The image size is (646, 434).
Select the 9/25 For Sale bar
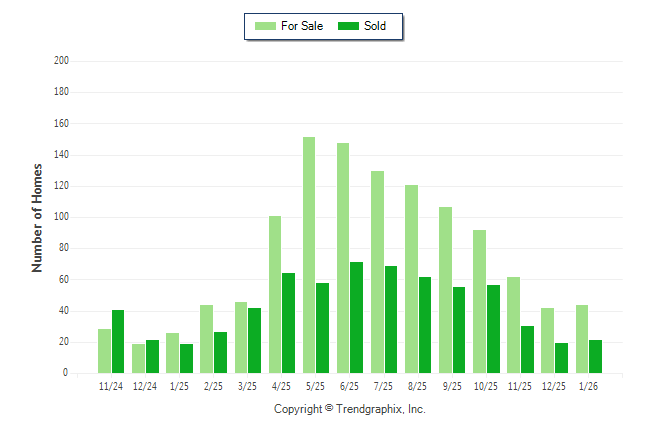pos(445,289)
